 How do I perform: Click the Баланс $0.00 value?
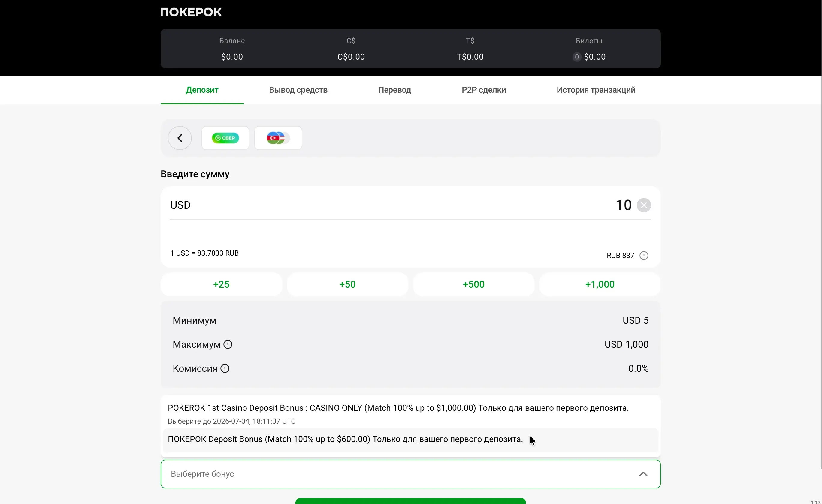pos(232,57)
